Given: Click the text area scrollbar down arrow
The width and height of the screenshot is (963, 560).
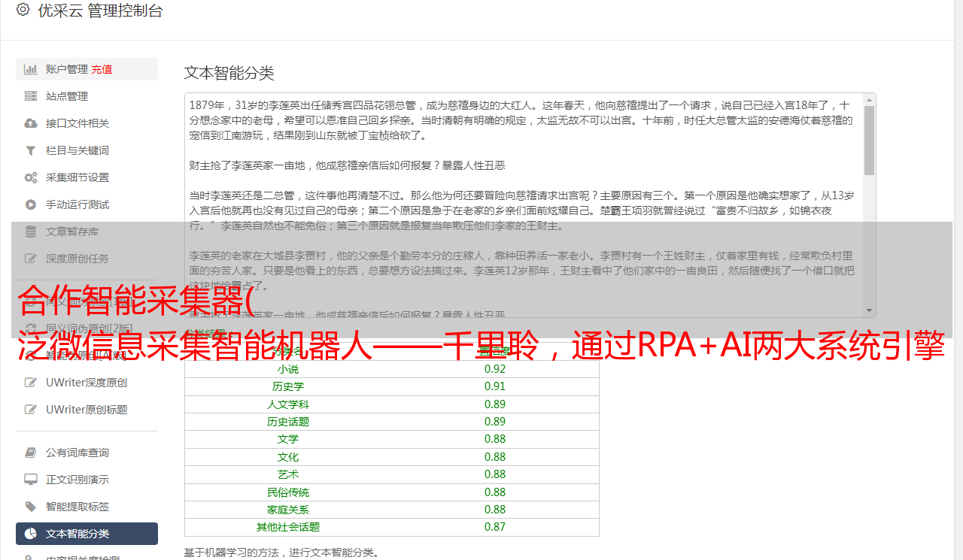Looking at the screenshot, I should coord(870,311).
